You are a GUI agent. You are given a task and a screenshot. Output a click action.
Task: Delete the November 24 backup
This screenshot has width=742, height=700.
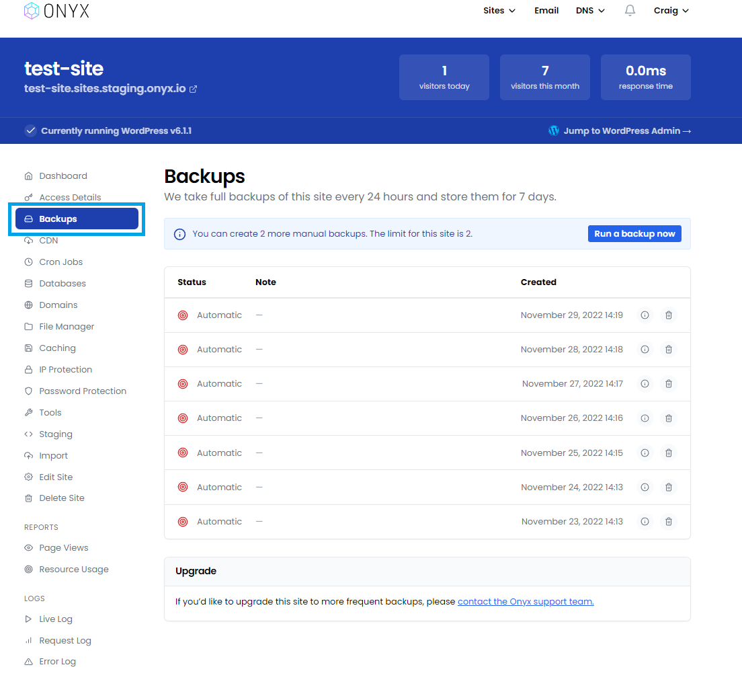tap(669, 487)
